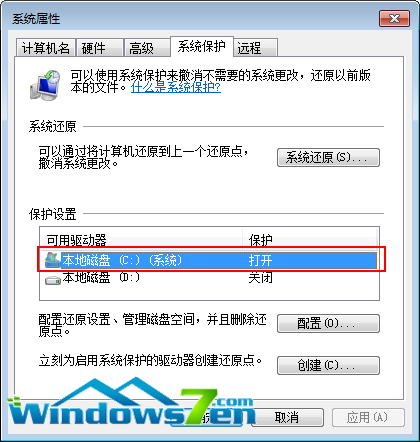Close the 系统属性 dialog window
The height and width of the screenshot is (442, 420).
(x=394, y=18)
